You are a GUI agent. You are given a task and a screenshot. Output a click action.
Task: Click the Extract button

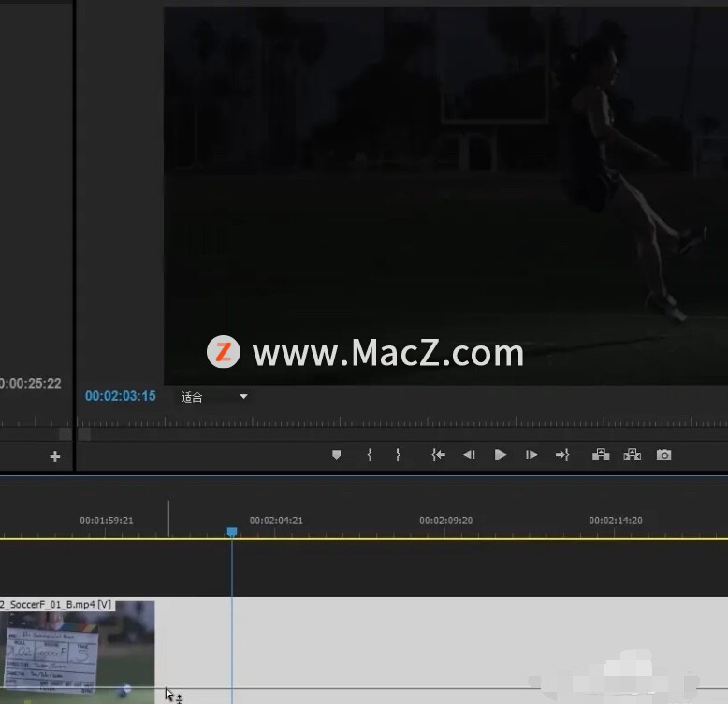click(x=633, y=455)
